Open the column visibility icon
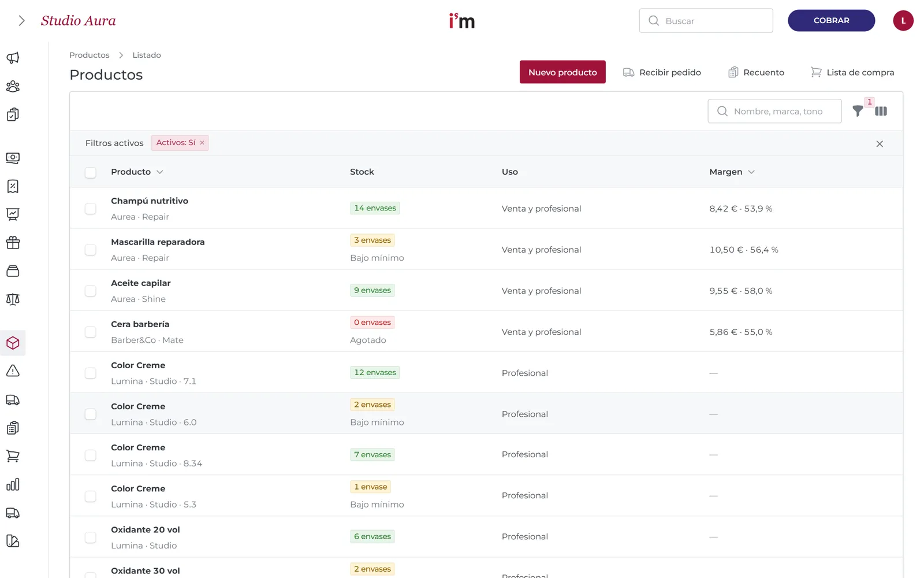 881,111
